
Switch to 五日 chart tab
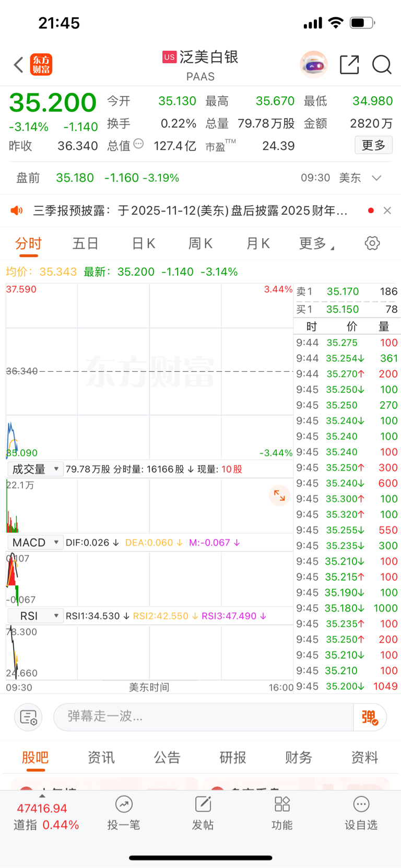(86, 243)
